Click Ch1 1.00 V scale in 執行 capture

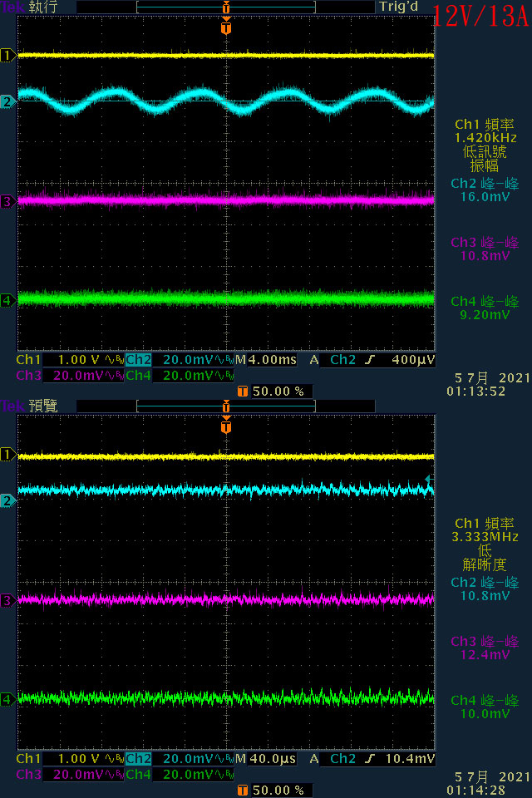coord(71,360)
